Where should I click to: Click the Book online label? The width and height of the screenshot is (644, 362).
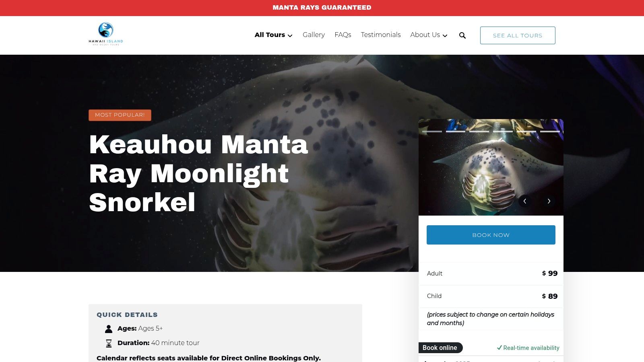(x=440, y=348)
